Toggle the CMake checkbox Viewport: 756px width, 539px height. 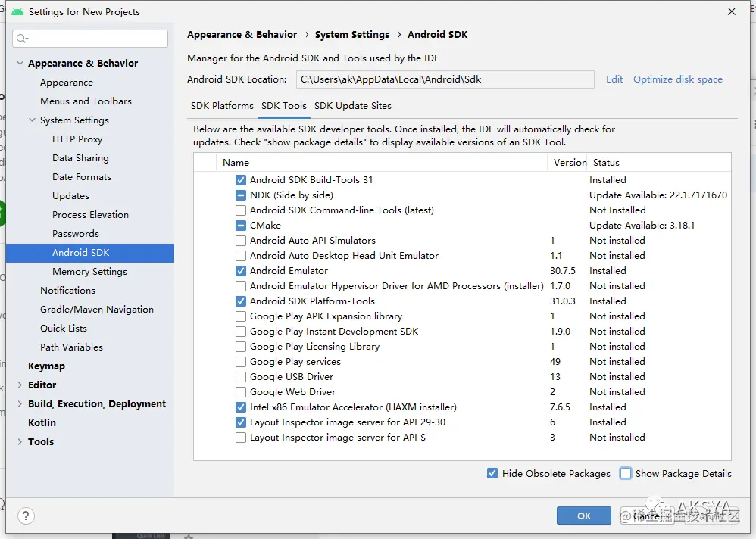[241, 226]
